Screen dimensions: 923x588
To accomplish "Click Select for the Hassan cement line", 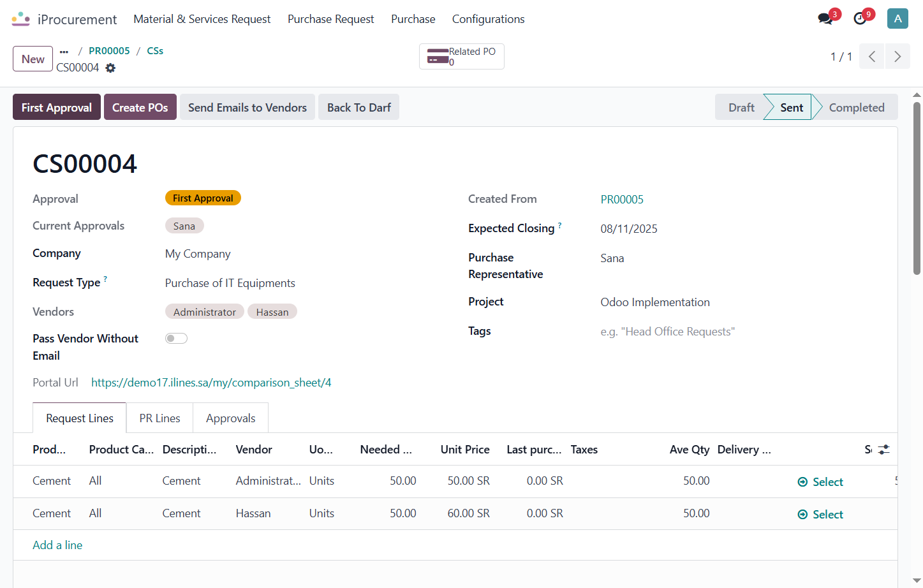I will click(820, 515).
